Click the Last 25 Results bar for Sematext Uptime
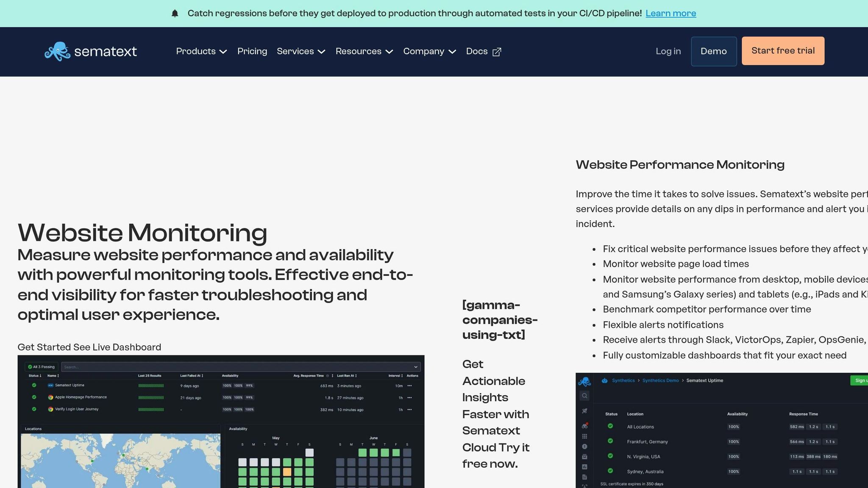 point(151,385)
